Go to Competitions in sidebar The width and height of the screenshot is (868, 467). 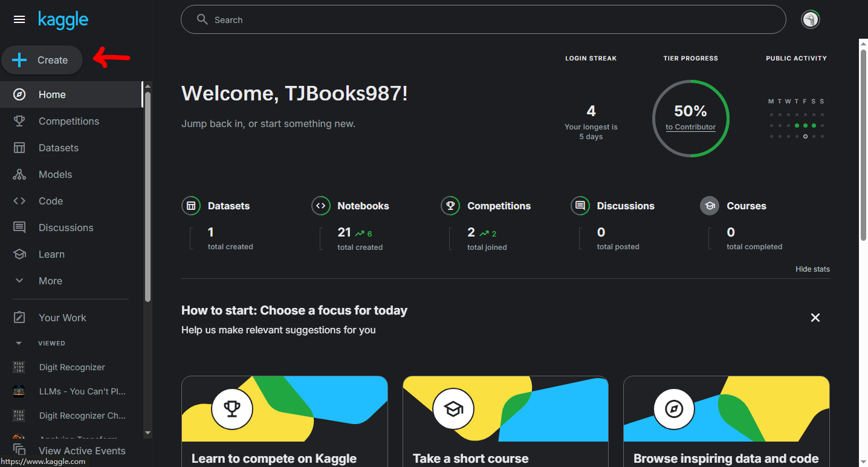click(x=68, y=121)
